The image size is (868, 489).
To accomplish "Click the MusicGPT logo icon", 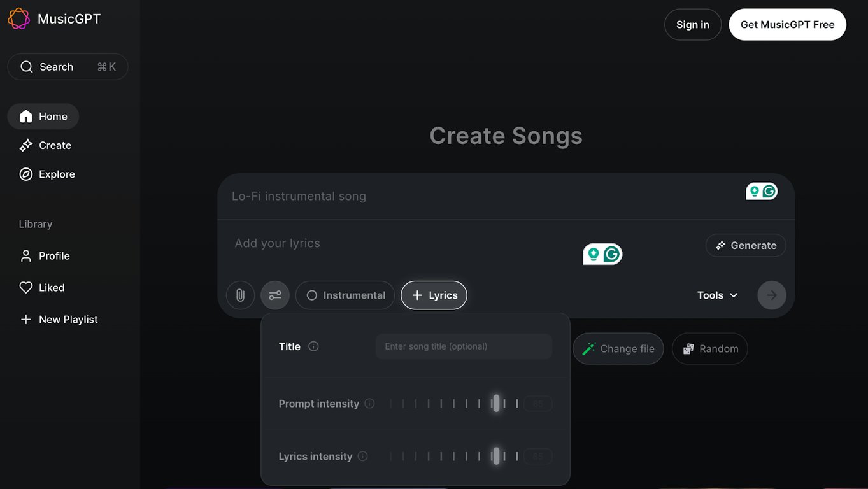I will coord(18,18).
